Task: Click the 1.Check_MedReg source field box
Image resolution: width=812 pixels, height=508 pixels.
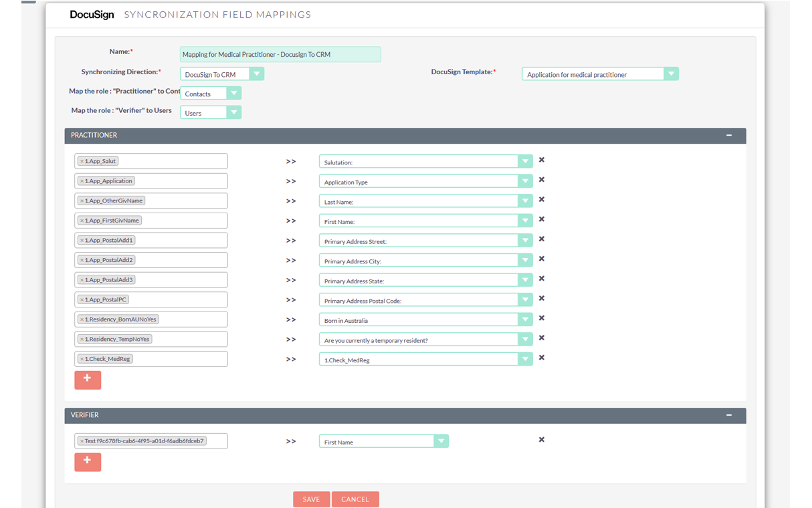Action: [151, 359]
